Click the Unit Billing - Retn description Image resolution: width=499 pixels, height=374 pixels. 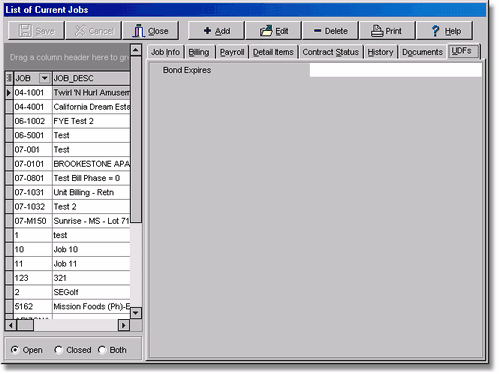(91, 193)
